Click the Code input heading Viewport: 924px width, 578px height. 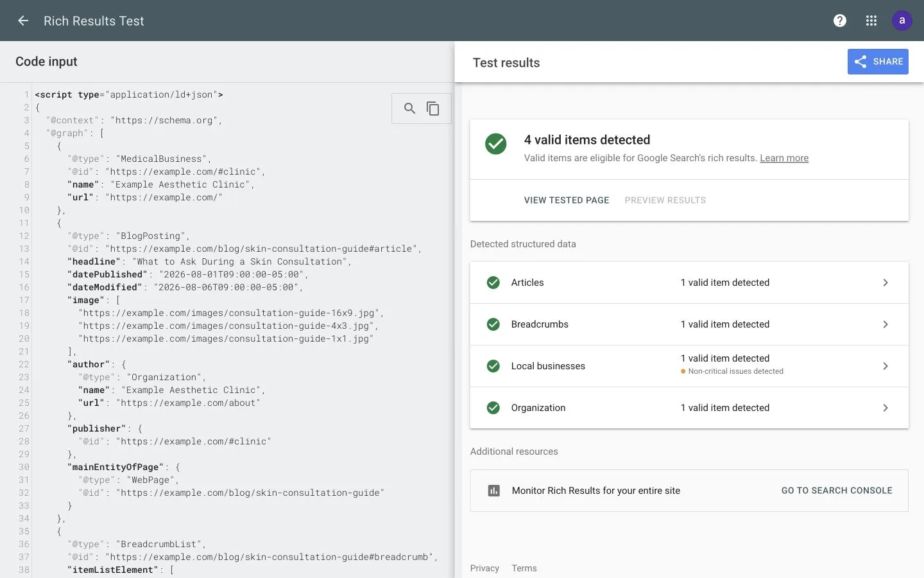[x=46, y=62]
